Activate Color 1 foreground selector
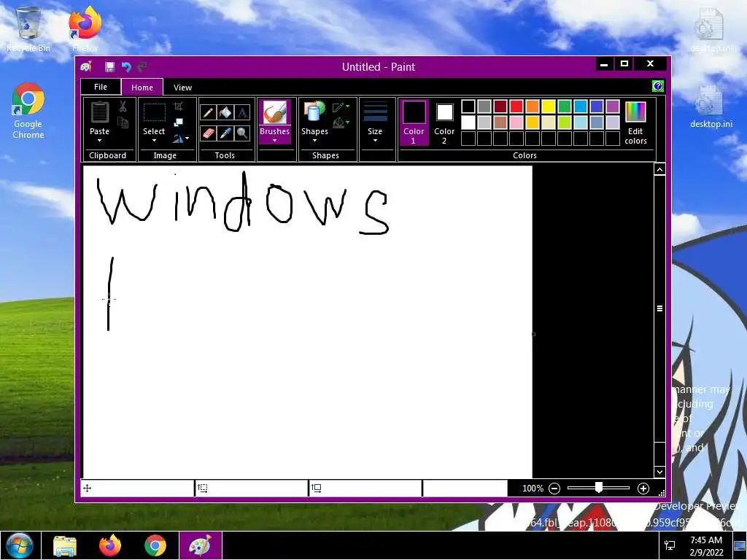This screenshot has width=747, height=560. click(x=414, y=122)
